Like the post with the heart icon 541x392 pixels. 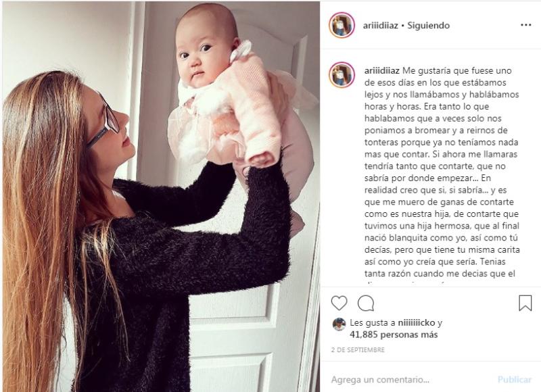(x=339, y=303)
